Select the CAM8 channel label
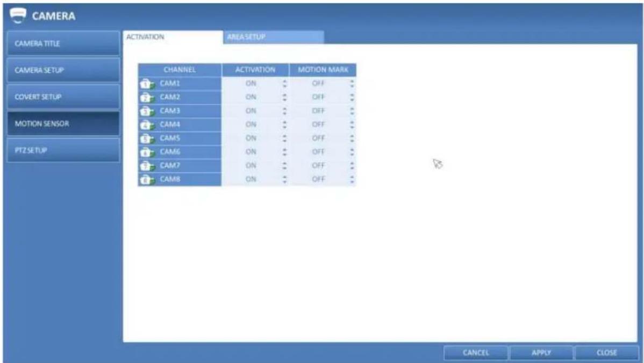 point(170,179)
